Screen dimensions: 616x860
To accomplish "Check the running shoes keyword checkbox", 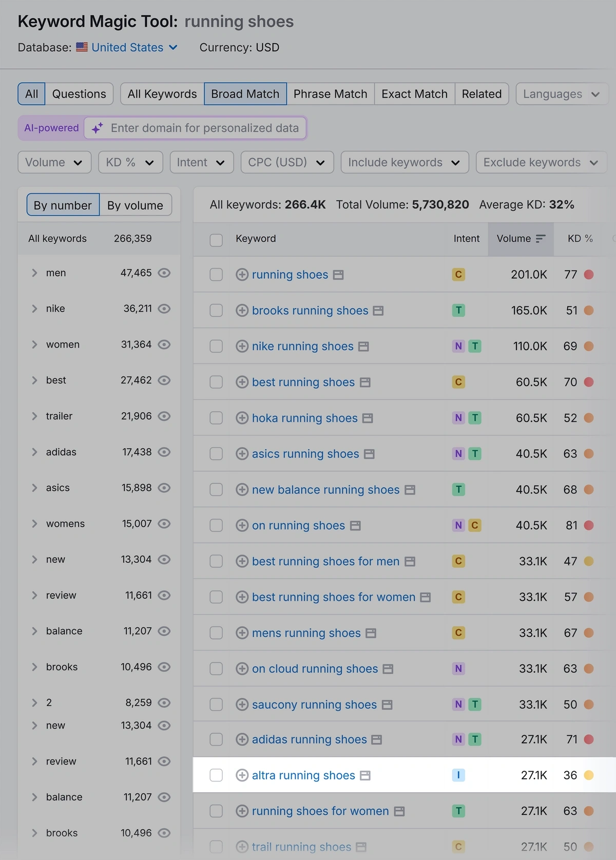I will tap(216, 275).
